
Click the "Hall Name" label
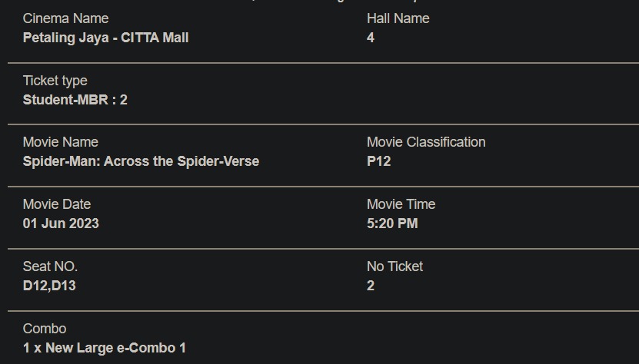[x=398, y=18]
